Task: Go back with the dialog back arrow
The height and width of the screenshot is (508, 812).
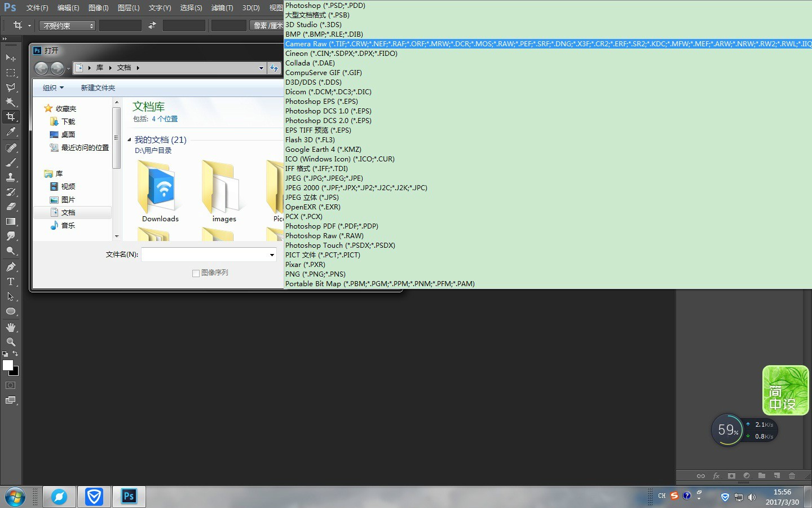Action: coord(41,68)
